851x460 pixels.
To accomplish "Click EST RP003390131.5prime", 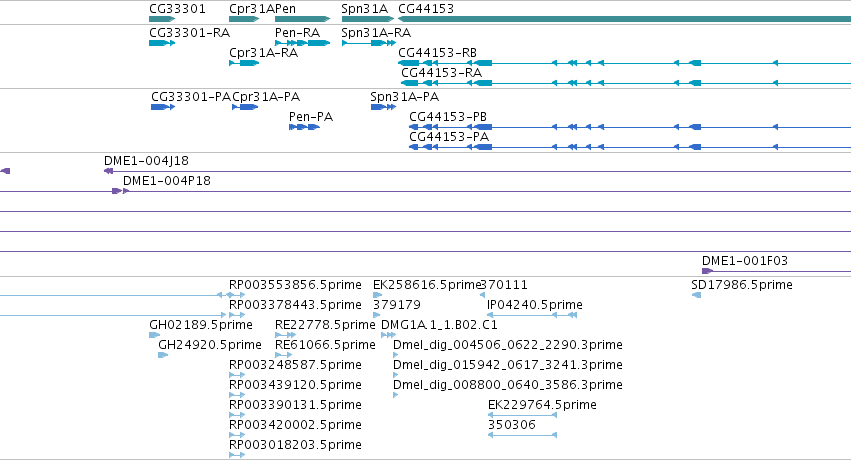I will click(x=295, y=406).
